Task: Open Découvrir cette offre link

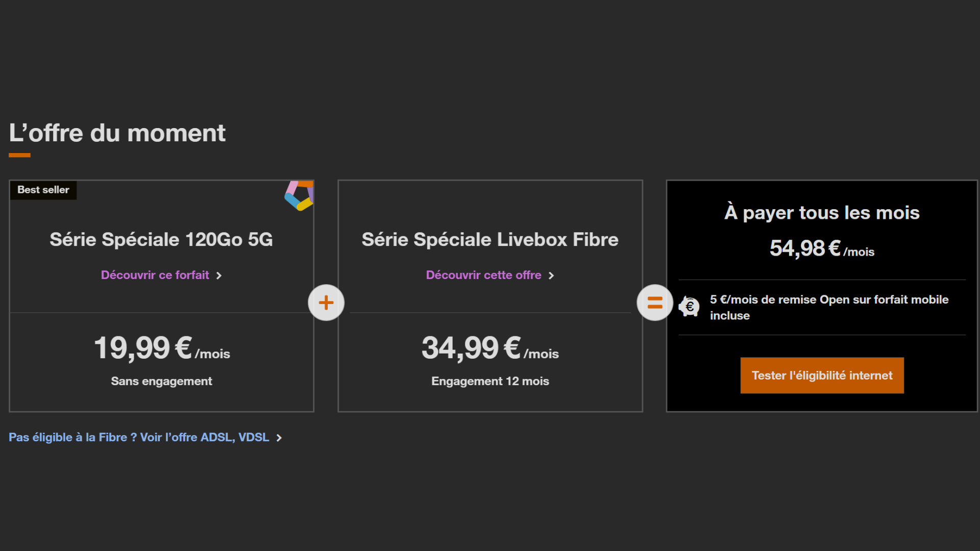Action: (483, 275)
